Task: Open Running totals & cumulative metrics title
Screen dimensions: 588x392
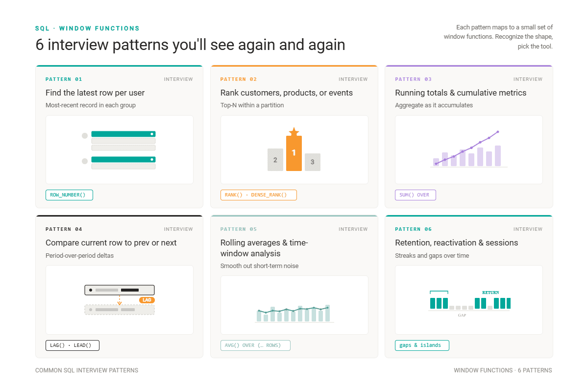Action: (461, 93)
